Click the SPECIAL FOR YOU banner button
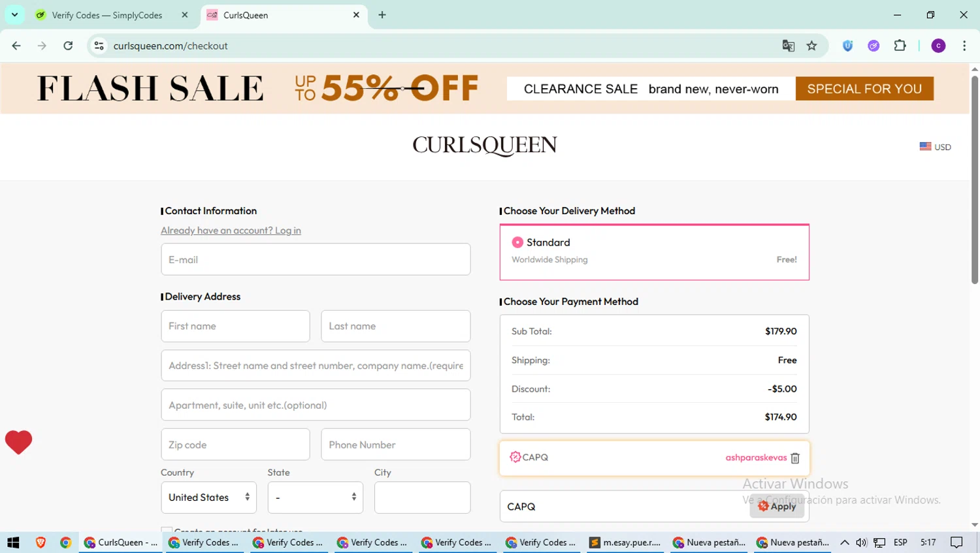The image size is (980, 553). tap(864, 89)
